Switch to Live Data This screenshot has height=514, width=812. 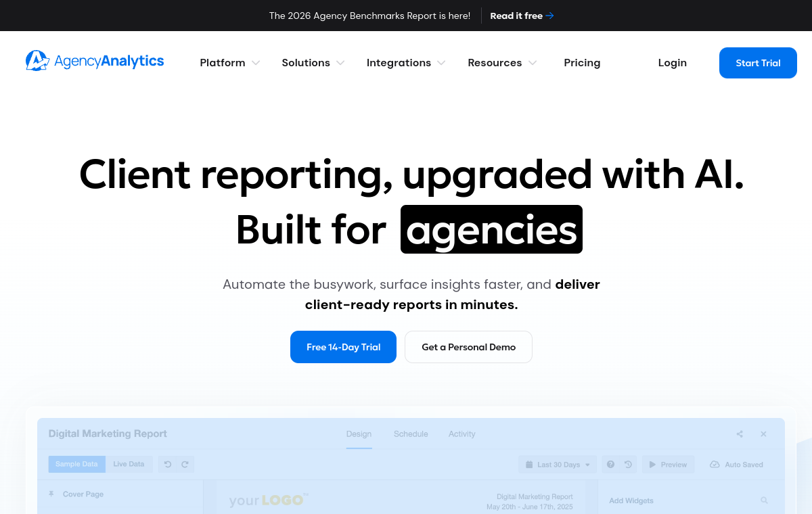129,464
